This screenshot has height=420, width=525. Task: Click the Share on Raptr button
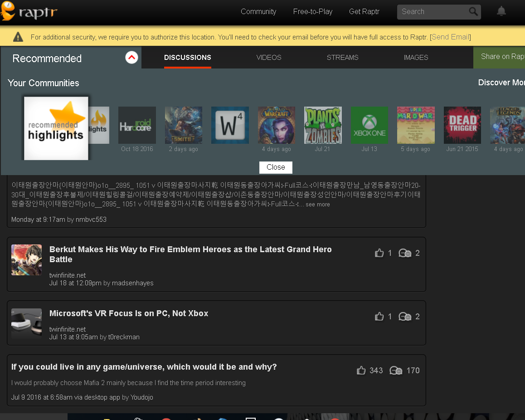click(x=501, y=57)
